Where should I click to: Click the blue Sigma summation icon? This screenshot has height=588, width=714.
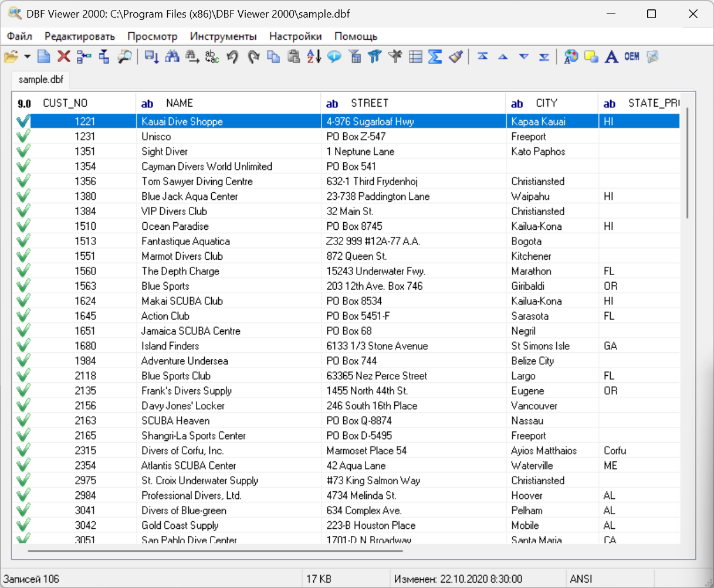pos(435,56)
